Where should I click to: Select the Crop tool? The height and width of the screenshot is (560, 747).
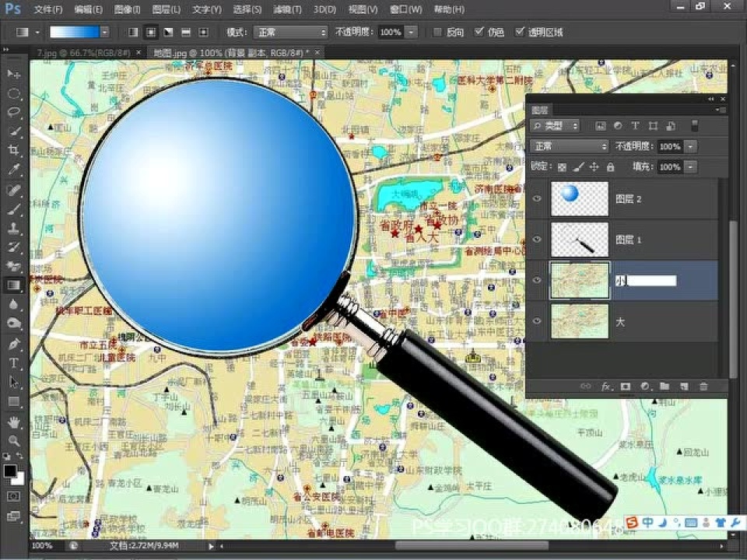pos(14,150)
